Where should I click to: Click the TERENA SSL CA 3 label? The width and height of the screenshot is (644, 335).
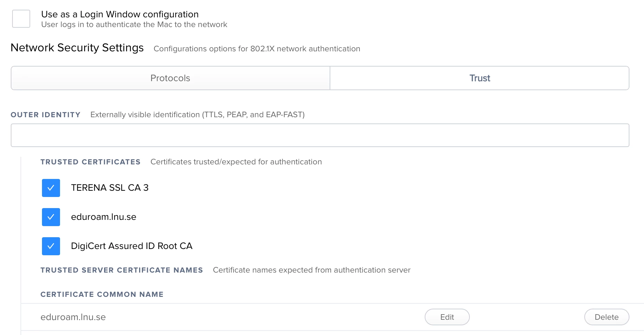[110, 188]
